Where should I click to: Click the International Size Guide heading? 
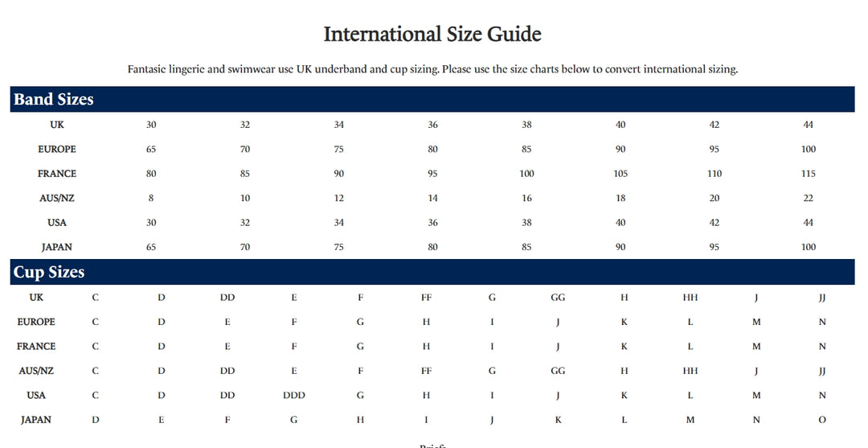click(432, 34)
